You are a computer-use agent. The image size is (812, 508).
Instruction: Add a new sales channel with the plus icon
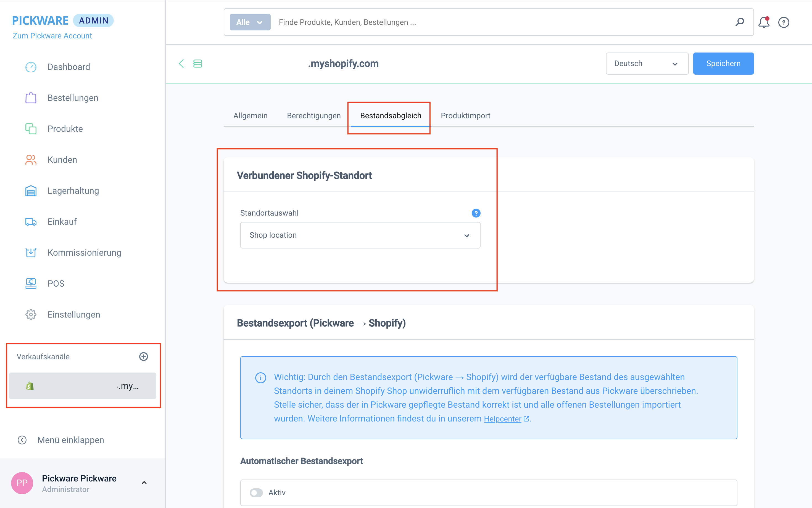pos(144,357)
